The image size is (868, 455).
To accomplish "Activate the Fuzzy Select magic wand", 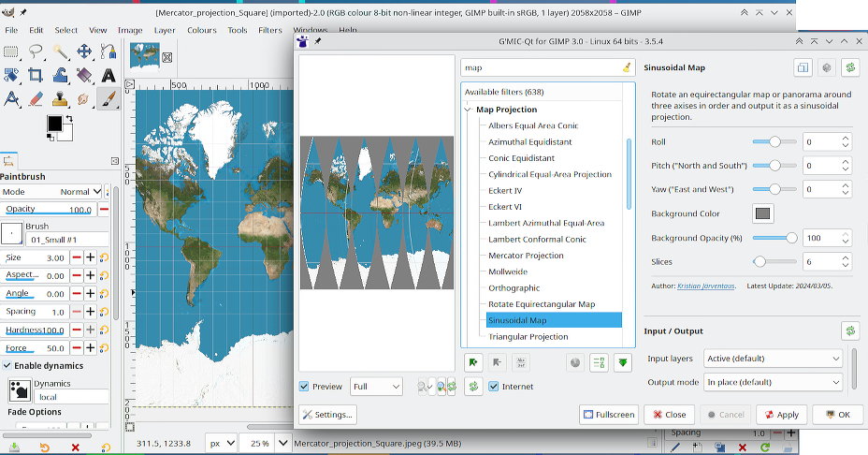I will (x=60, y=52).
